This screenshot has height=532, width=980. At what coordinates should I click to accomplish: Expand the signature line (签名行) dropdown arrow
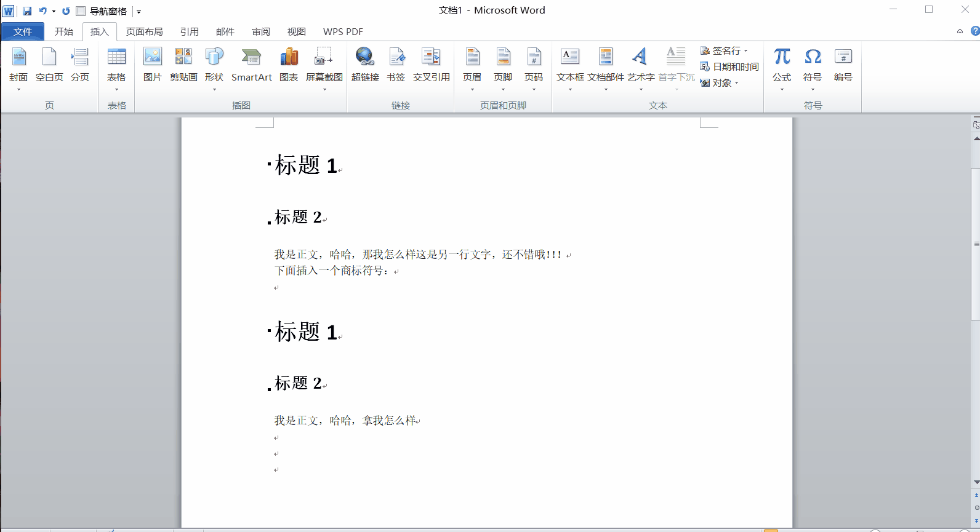(x=746, y=51)
